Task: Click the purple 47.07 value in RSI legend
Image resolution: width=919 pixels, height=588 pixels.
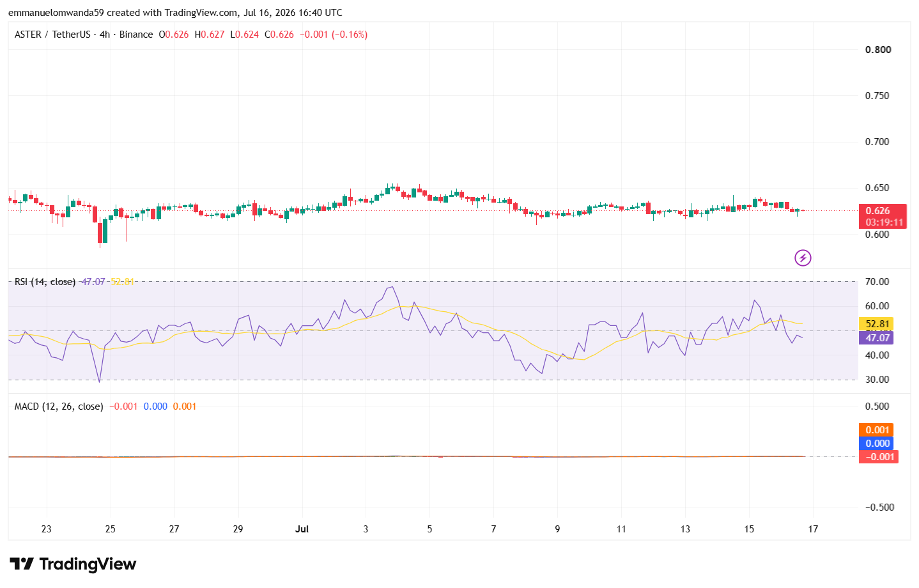Action: pyautogui.click(x=93, y=282)
